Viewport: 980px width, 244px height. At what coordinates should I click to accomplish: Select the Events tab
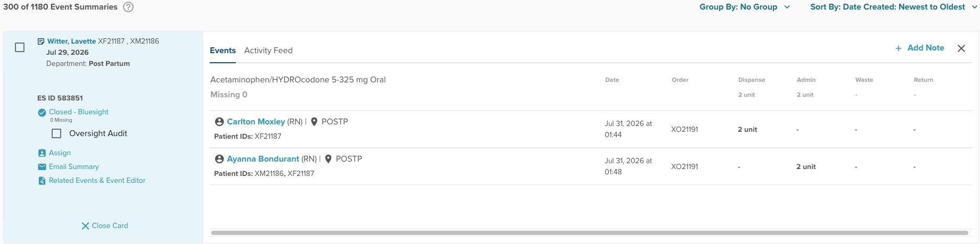coord(223,51)
